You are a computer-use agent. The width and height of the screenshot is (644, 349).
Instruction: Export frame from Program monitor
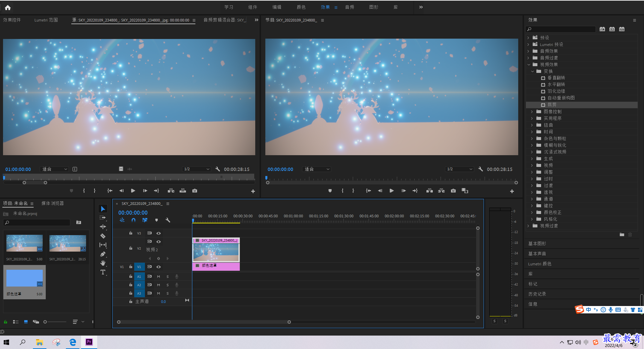click(453, 191)
